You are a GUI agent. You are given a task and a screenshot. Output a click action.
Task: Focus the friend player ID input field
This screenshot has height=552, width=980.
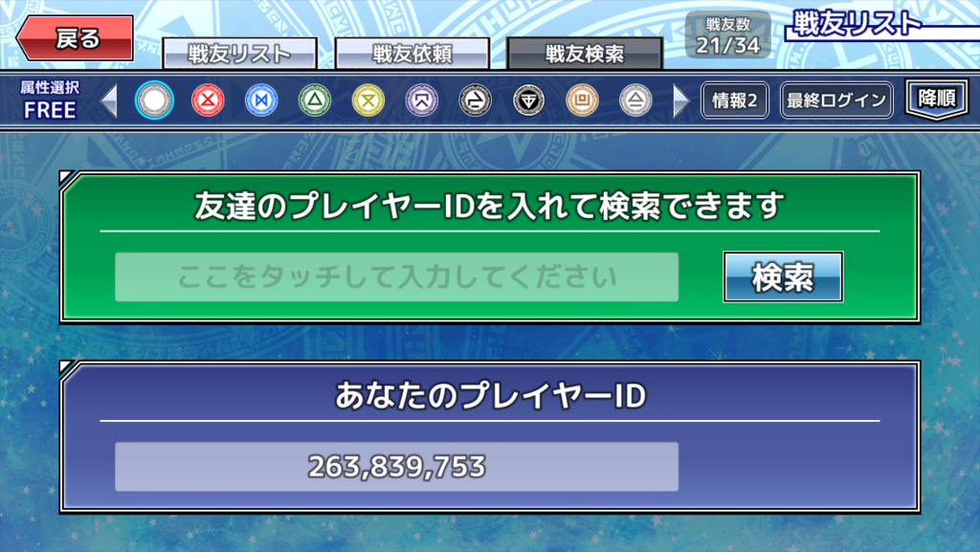[x=397, y=277]
